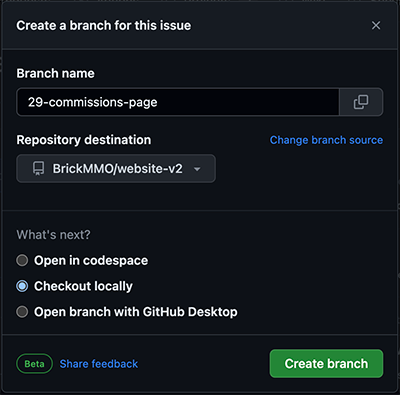
Task: Click the Beta label badge
Action: [x=34, y=364]
